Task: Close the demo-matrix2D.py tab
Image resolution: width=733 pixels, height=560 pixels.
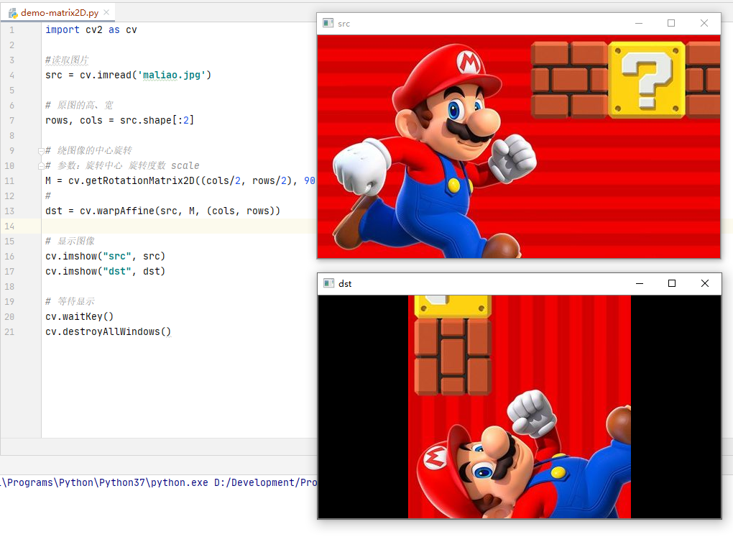Action: [x=106, y=13]
